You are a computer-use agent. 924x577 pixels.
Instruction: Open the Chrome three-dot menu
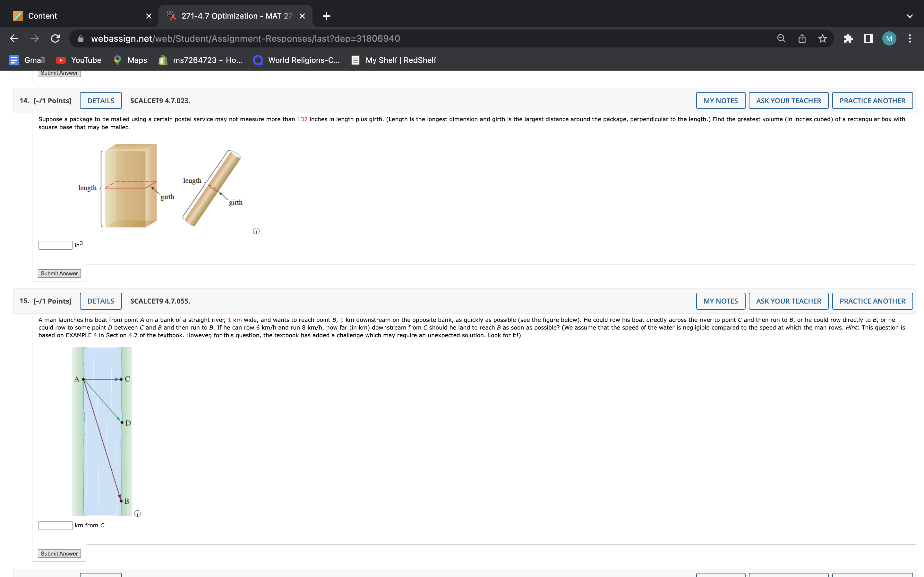tap(910, 38)
